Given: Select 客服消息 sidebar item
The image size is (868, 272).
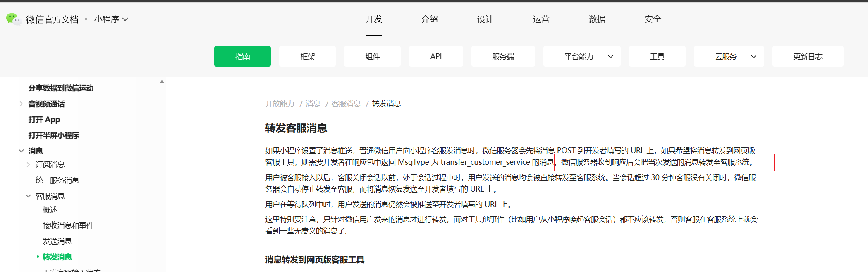Looking at the screenshot, I should click(x=50, y=196).
